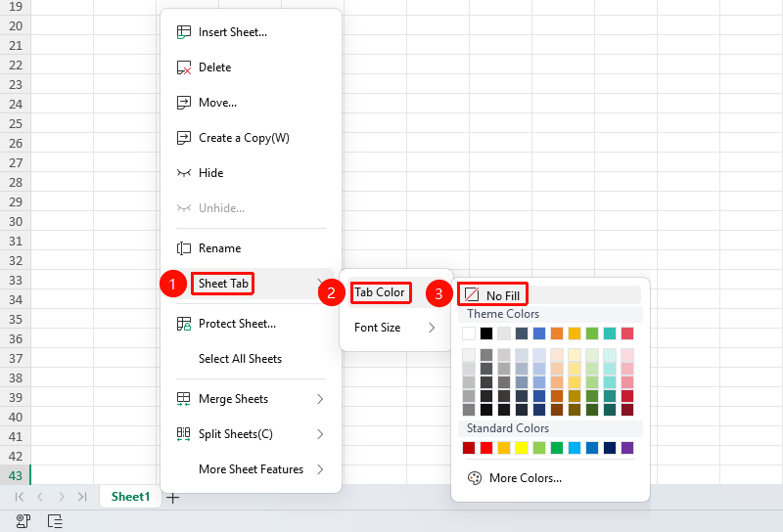Open More Sheet Features menu item
Viewport: 783px width, 532px height.
pyautogui.click(x=251, y=469)
